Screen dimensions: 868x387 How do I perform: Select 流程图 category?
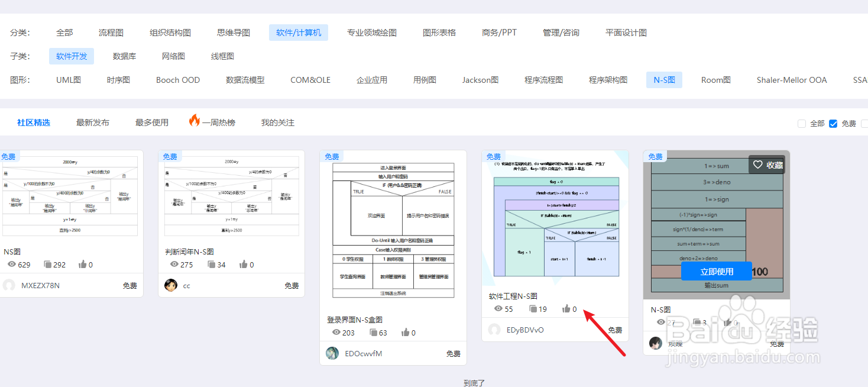(x=111, y=33)
